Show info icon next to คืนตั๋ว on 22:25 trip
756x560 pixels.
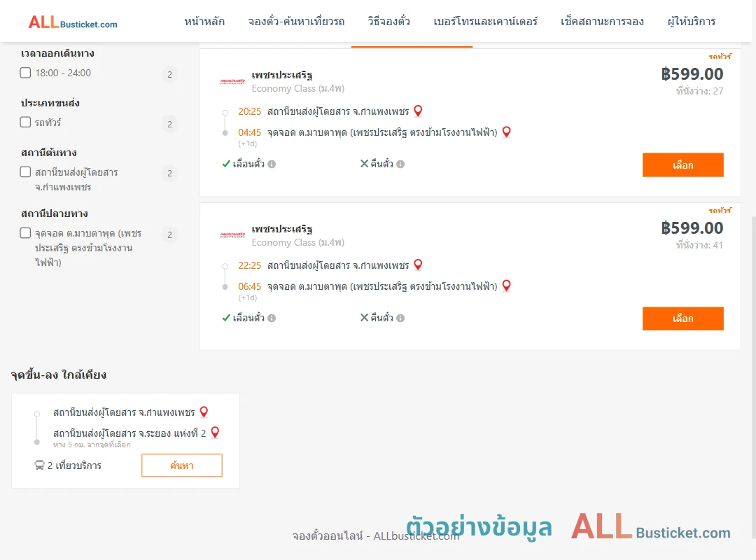coord(400,318)
